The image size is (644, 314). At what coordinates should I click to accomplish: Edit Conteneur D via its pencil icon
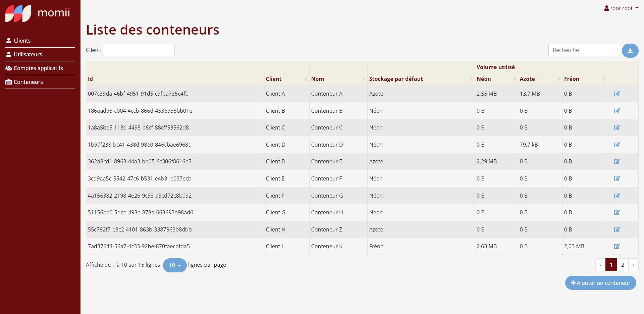click(x=617, y=145)
